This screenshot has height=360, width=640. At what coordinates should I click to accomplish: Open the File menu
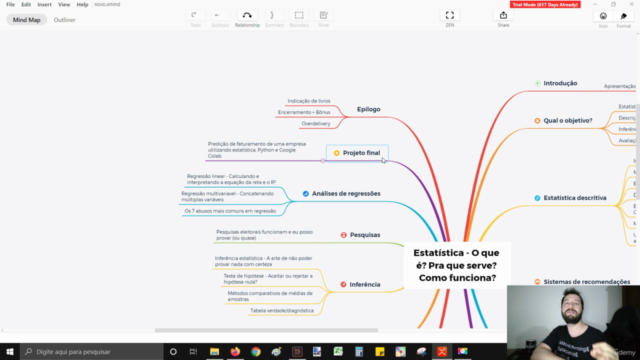[x=10, y=4]
